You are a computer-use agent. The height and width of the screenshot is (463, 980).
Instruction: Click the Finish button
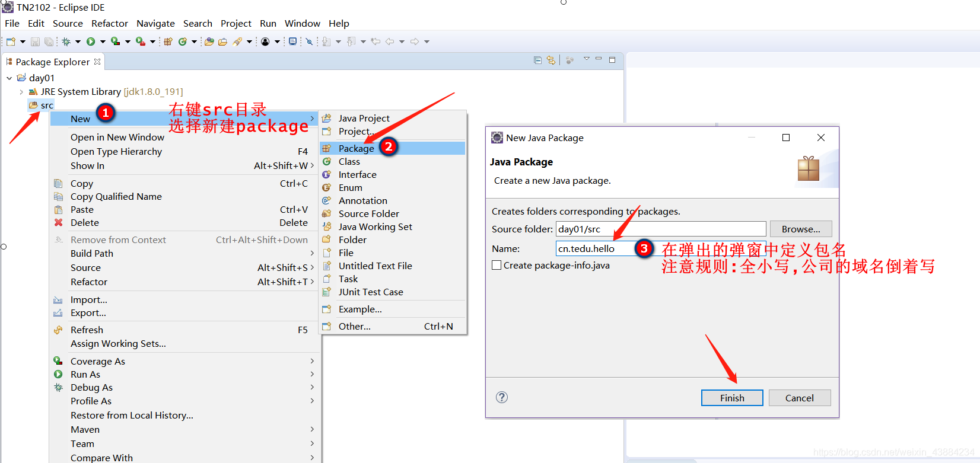(x=732, y=398)
